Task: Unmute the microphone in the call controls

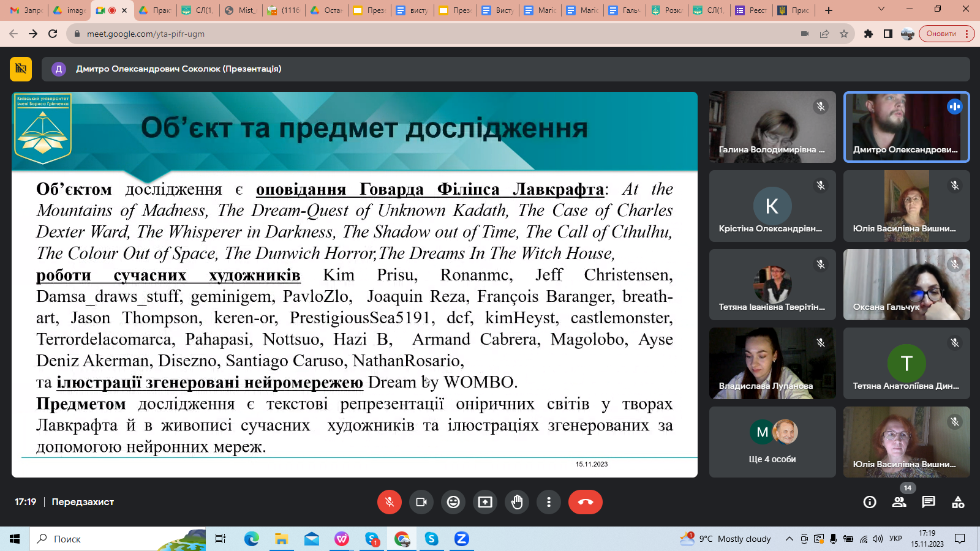Action: tap(390, 502)
